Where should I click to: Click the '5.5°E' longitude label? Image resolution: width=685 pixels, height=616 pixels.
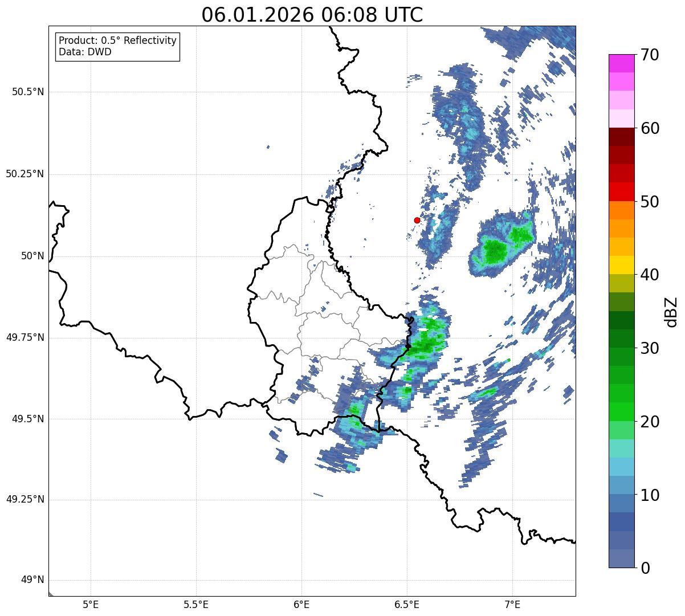(196, 604)
